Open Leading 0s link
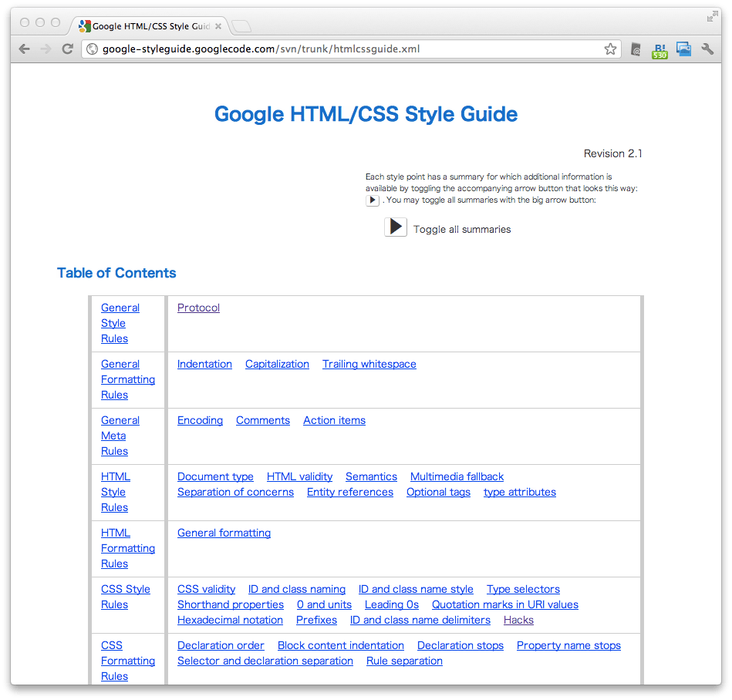The height and width of the screenshot is (700, 732). click(392, 604)
